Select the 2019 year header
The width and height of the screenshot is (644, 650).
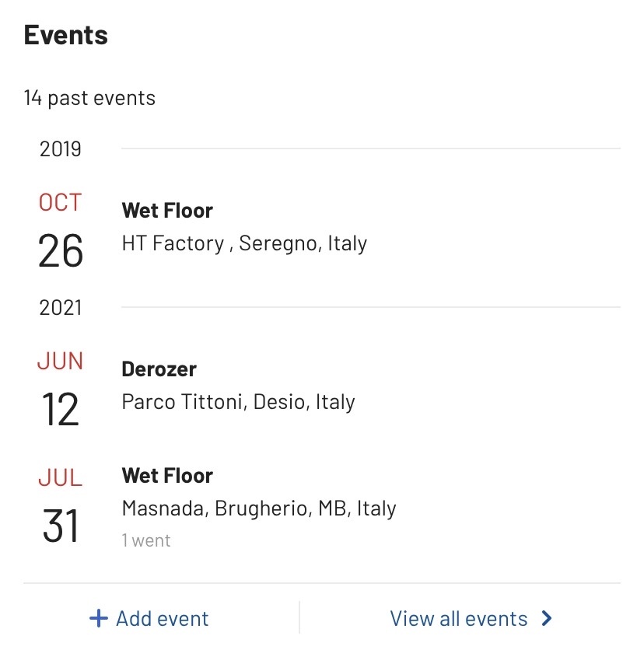coord(61,149)
